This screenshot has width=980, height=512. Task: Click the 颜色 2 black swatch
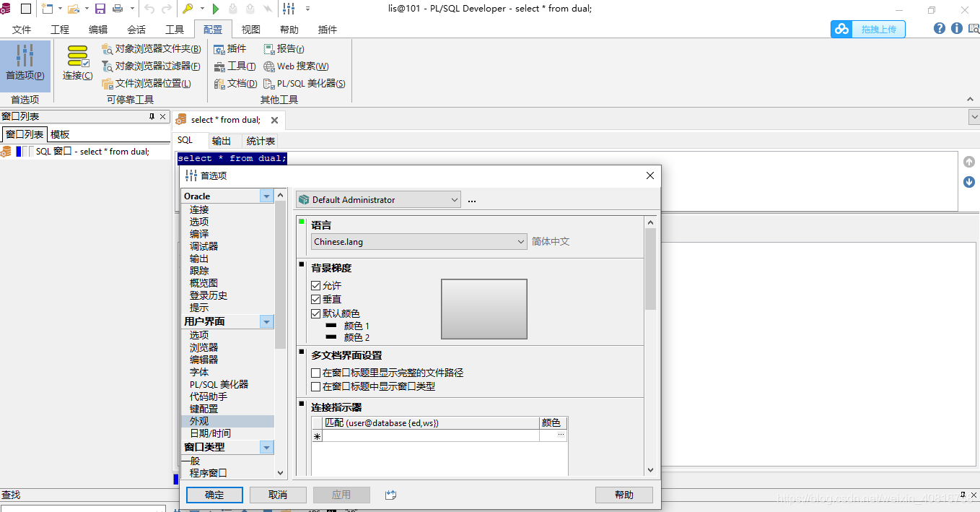coord(331,337)
